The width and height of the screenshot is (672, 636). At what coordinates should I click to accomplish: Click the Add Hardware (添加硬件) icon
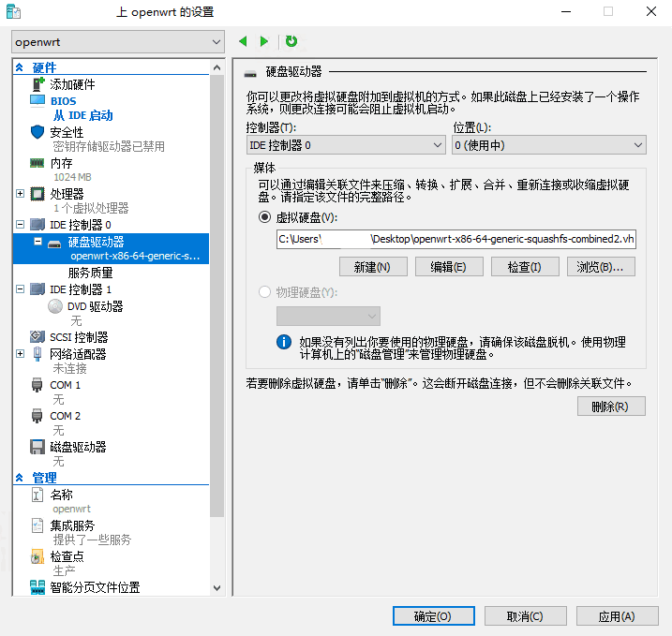[x=38, y=84]
